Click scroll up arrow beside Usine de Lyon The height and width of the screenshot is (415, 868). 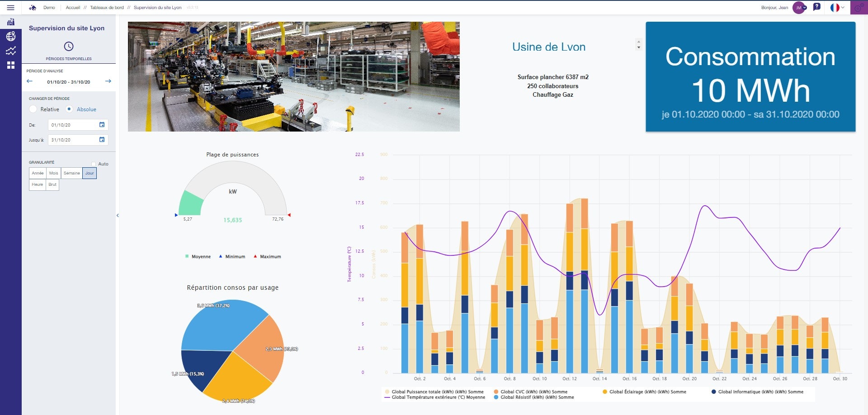coord(638,42)
